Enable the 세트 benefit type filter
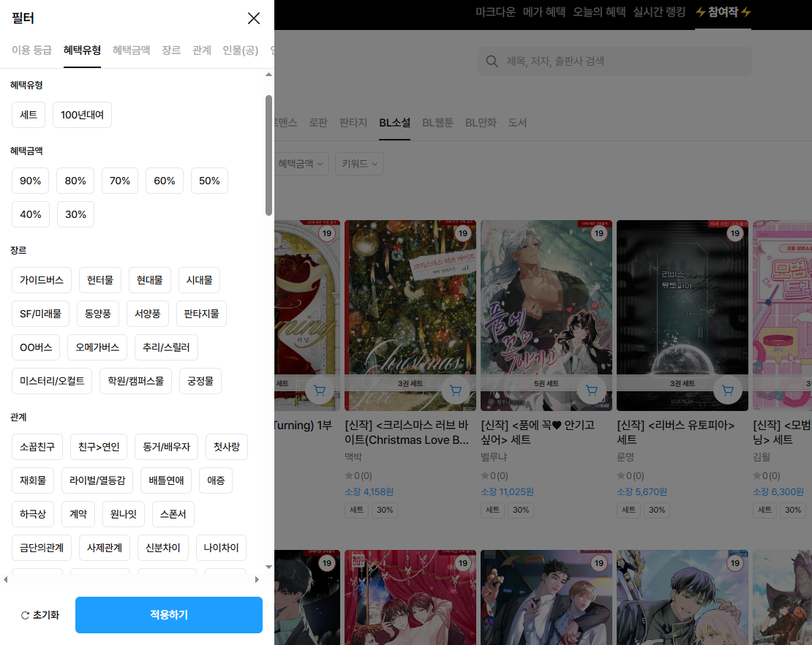The image size is (812, 645). [29, 115]
